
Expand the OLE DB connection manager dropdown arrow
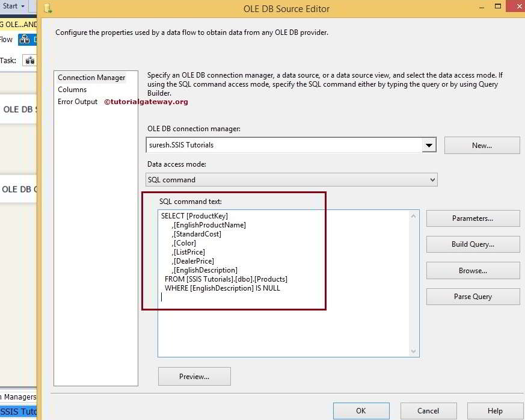428,145
